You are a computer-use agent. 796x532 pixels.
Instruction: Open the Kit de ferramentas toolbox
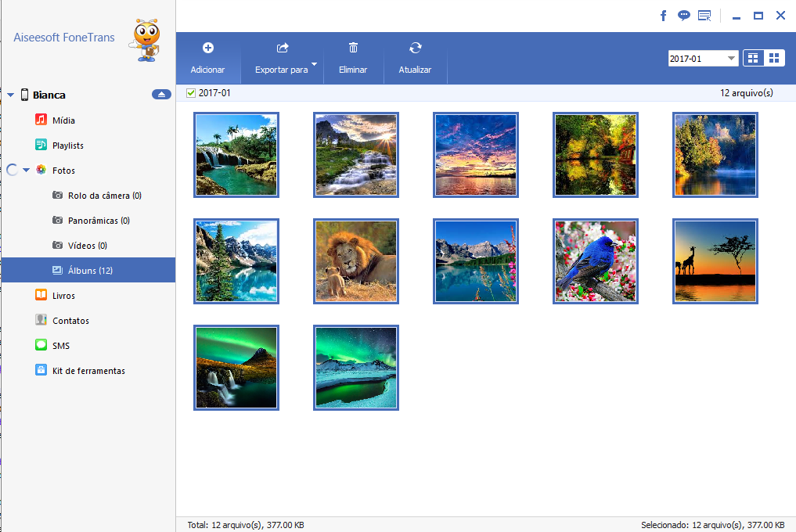(x=88, y=371)
